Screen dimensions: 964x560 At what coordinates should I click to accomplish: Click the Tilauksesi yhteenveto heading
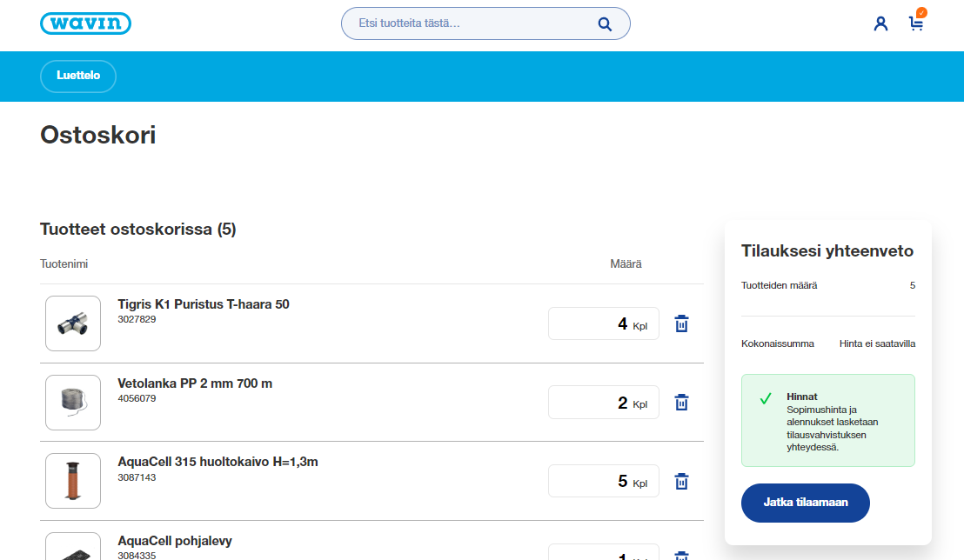[x=827, y=250]
